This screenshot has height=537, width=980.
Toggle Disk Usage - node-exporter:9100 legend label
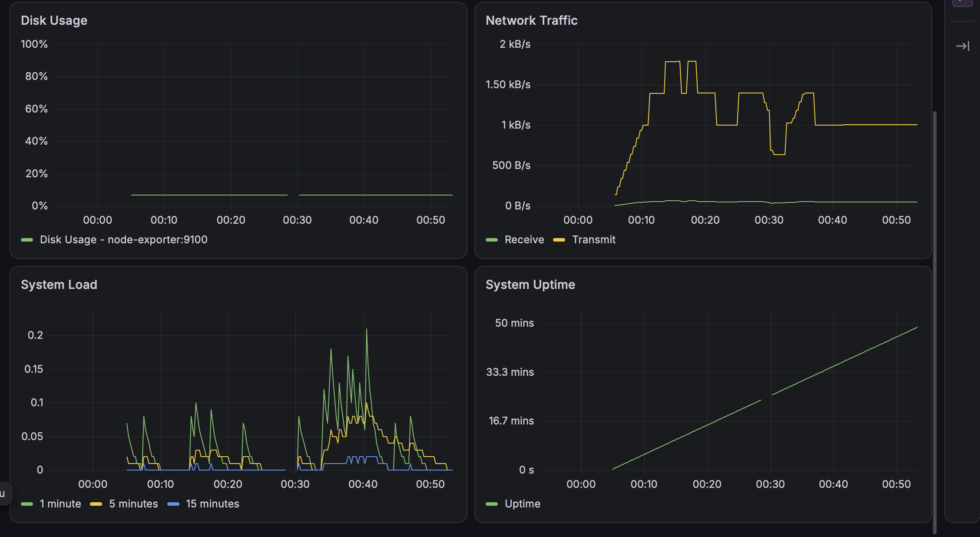123,239
